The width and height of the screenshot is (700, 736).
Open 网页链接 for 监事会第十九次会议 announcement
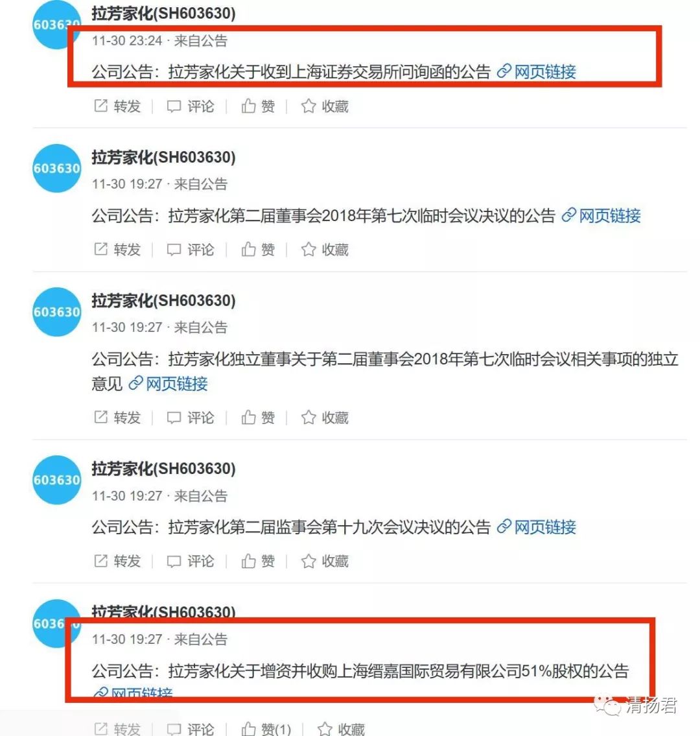coord(536,527)
